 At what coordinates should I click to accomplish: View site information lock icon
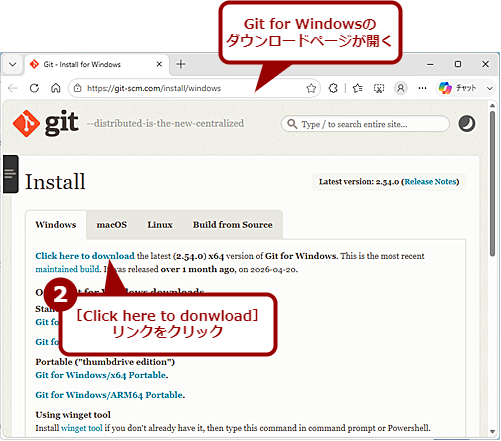tap(77, 88)
